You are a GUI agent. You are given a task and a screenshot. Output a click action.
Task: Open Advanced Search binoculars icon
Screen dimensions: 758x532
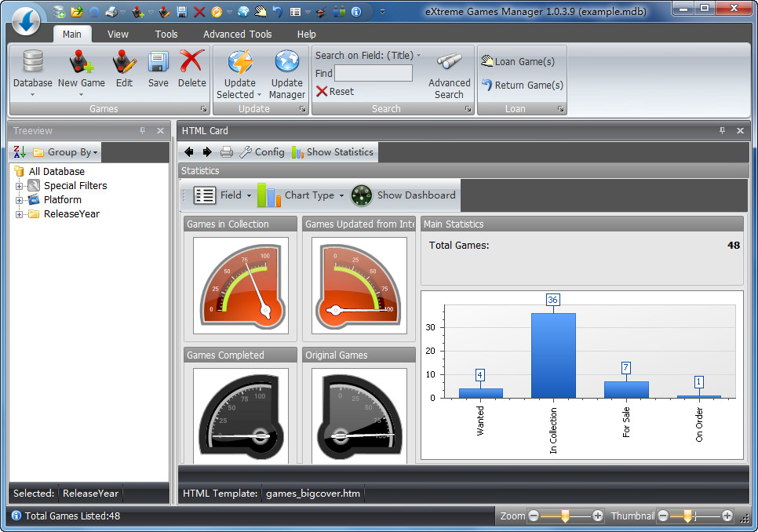[449, 62]
